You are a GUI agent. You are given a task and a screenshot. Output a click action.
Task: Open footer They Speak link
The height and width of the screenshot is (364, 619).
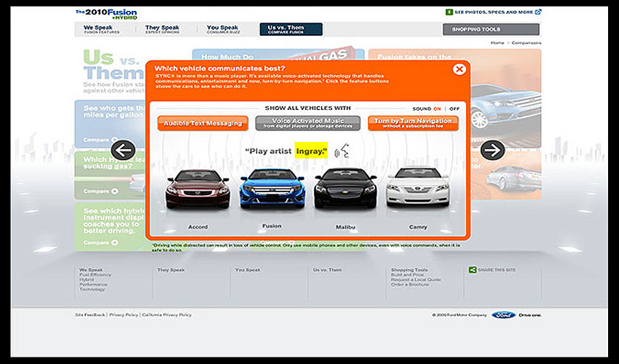click(170, 270)
